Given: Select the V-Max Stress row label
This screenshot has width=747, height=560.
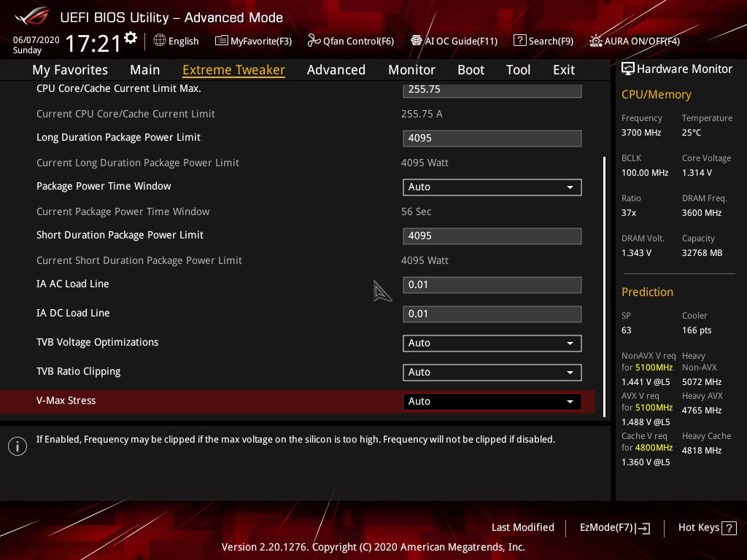Looking at the screenshot, I should (x=66, y=400).
